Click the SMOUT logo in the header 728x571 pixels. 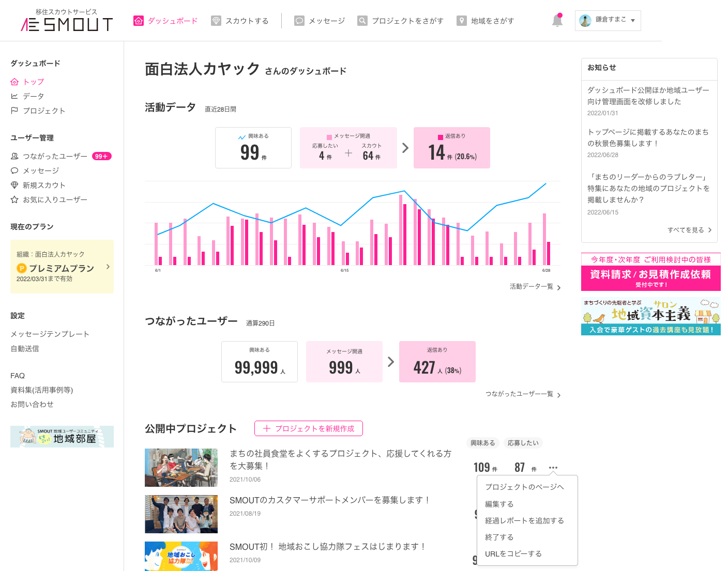coord(67,20)
